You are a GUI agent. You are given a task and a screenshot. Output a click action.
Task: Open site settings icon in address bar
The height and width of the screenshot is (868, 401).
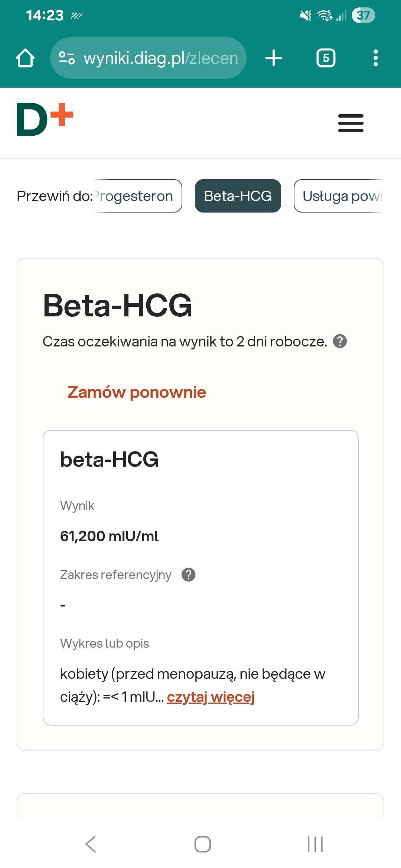tap(67, 58)
